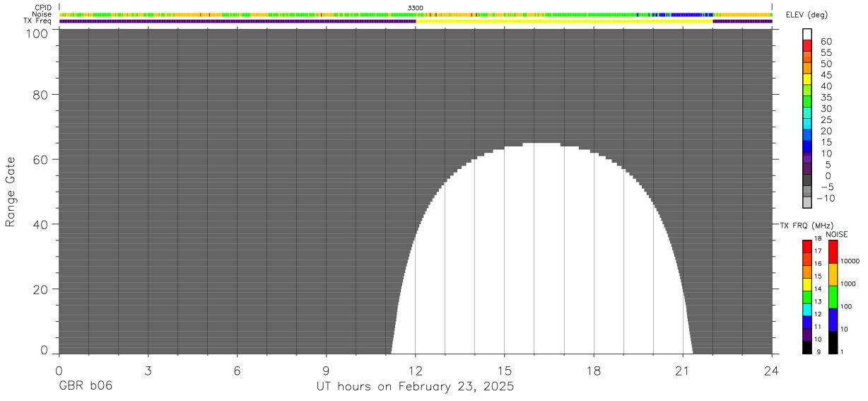Click the '80' tick on Range Gate axis

[40, 94]
